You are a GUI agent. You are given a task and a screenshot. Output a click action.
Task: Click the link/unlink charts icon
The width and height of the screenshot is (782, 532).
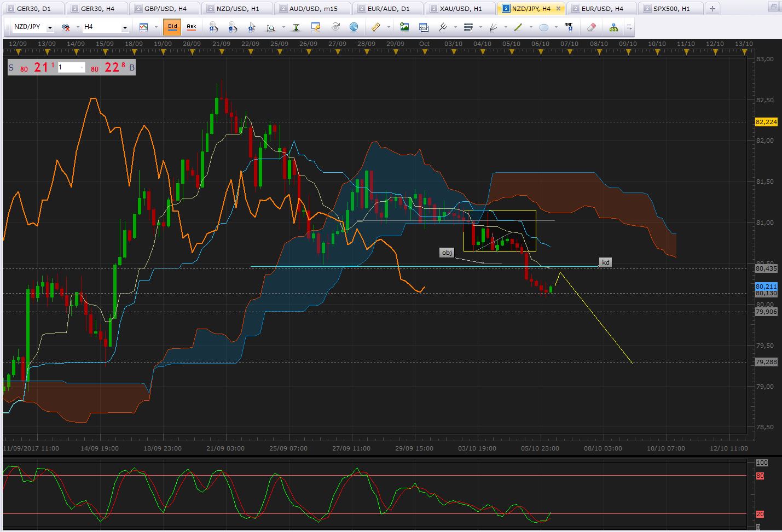pos(66,27)
